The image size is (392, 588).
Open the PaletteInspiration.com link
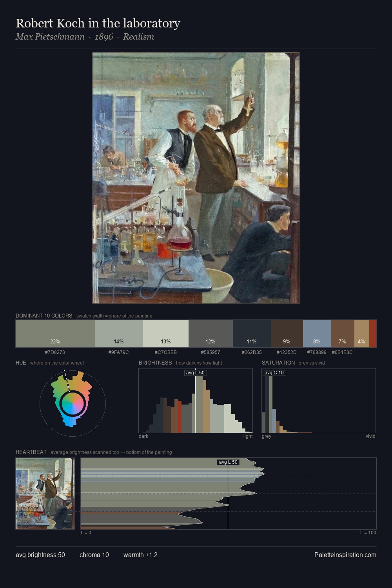345,555
